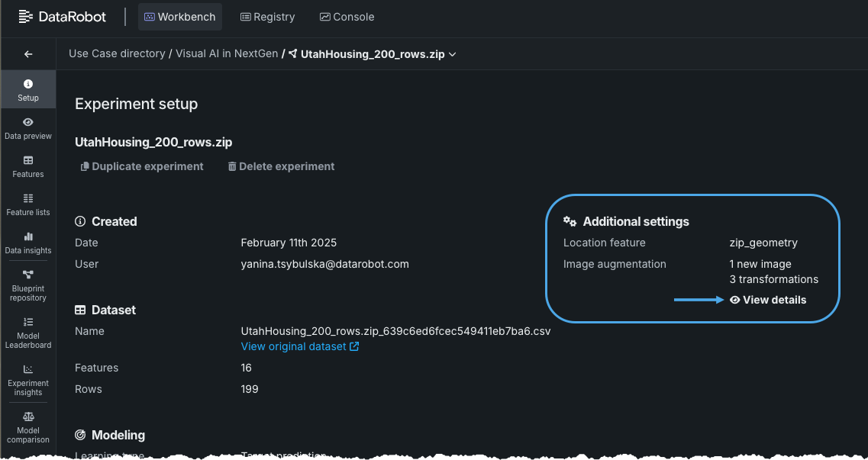The image size is (868, 460).
Task: Switch to the Registry tab
Action: (x=268, y=17)
